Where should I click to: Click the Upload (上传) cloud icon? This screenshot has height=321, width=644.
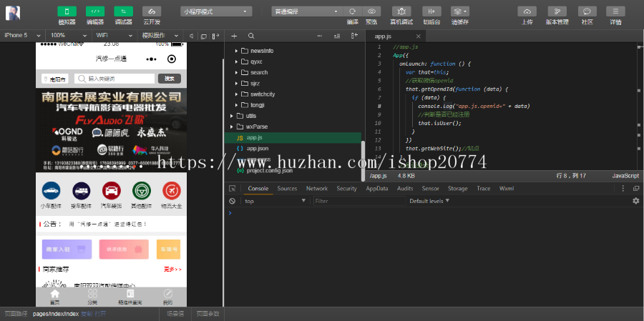point(527,11)
